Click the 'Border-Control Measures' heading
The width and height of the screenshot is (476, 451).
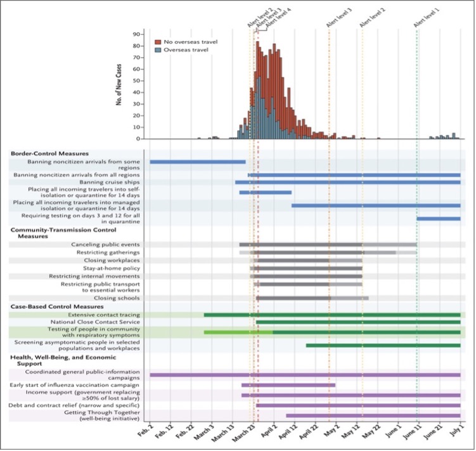[50, 154]
